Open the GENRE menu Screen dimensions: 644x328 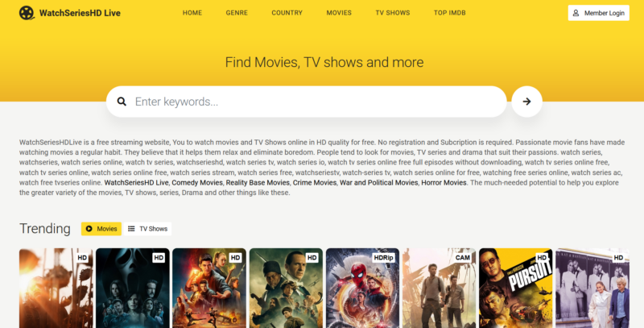tap(237, 13)
